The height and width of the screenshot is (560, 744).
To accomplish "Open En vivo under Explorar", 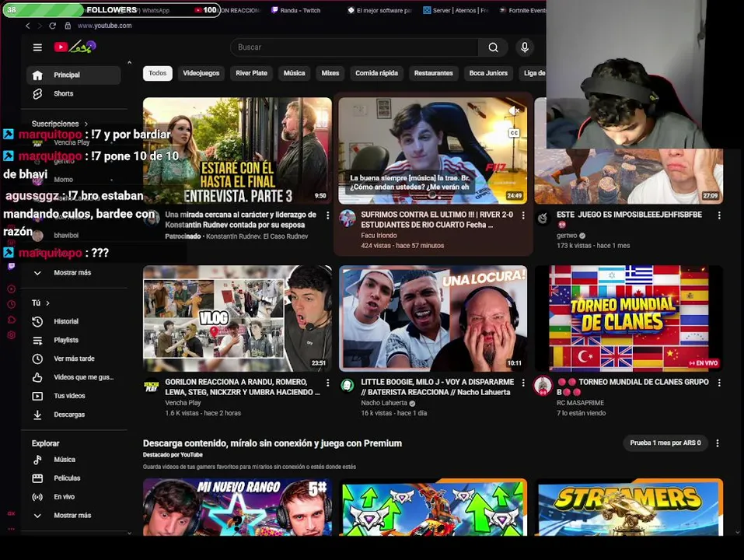I will [74, 497].
